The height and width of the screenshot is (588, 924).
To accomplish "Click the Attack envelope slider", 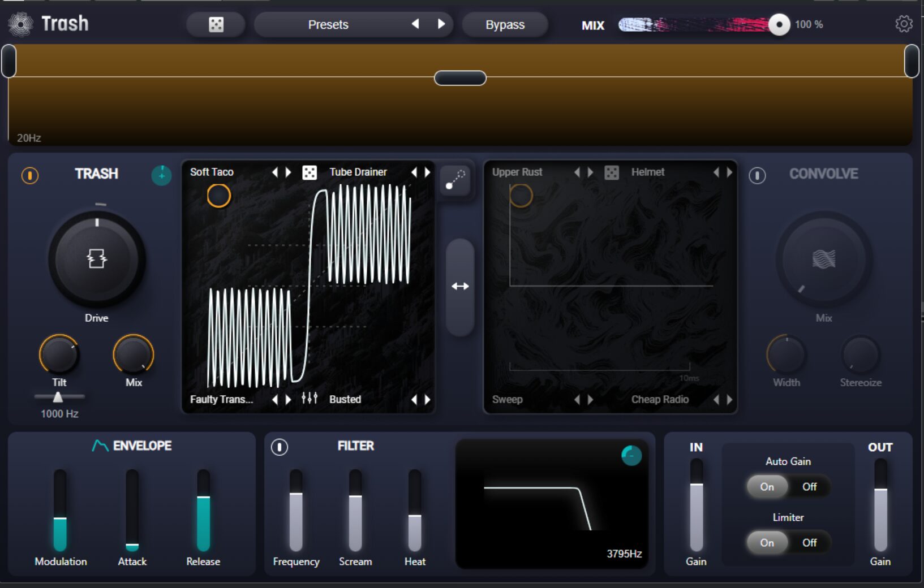I will click(132, 510).
